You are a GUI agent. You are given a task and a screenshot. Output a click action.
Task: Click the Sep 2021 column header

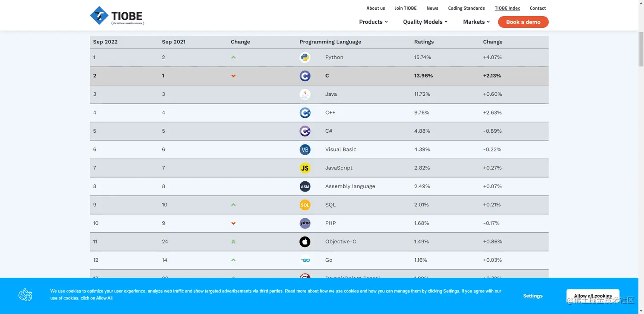[x=174, y=42]
